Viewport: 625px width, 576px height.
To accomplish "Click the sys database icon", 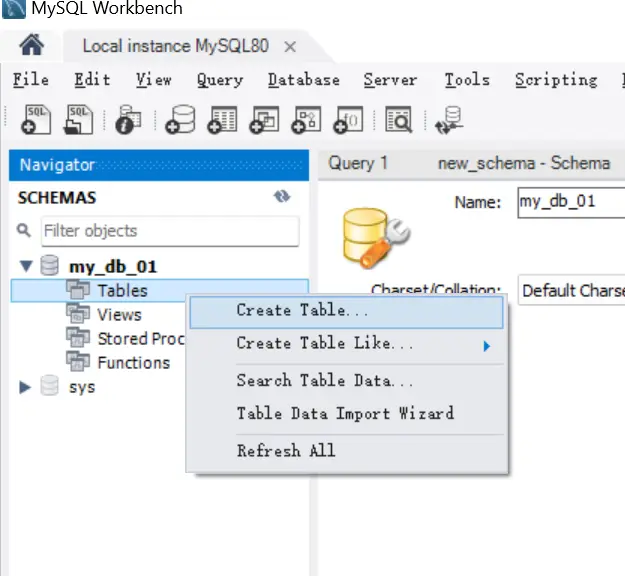I will pos(49,385).
